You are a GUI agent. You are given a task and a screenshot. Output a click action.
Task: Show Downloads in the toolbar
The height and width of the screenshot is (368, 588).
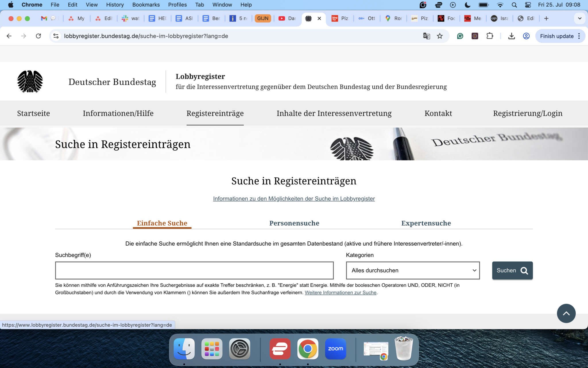(512, 36)
